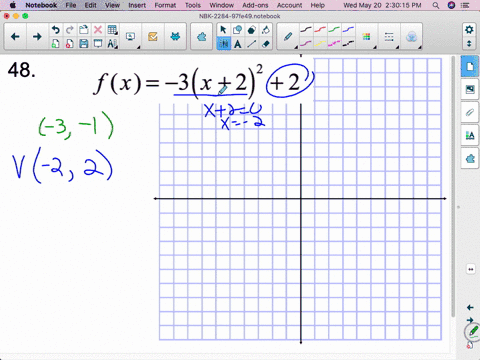Click the problem number 48. text
This screenshot has height=360, width=480.
pos(22,70)
